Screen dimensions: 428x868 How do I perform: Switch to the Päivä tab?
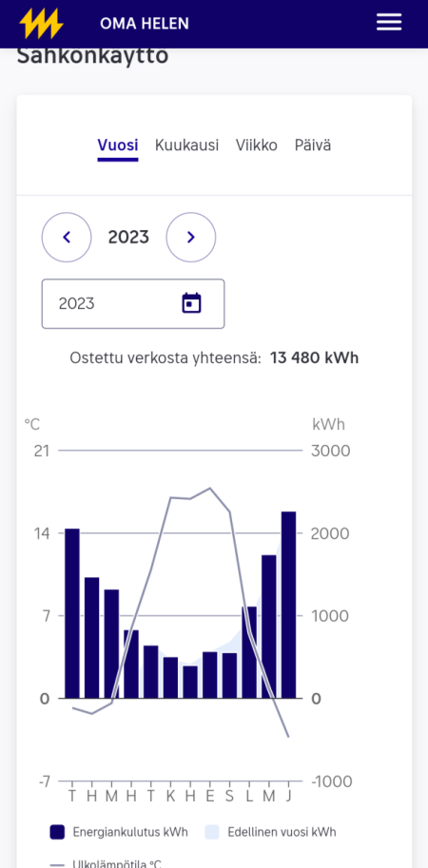313,145
